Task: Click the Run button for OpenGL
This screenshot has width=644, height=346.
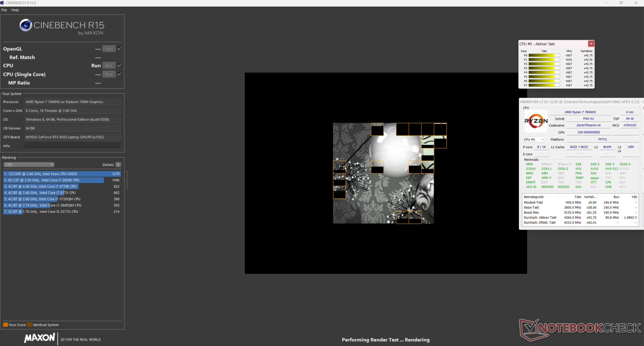Action: tap(109, 49)
